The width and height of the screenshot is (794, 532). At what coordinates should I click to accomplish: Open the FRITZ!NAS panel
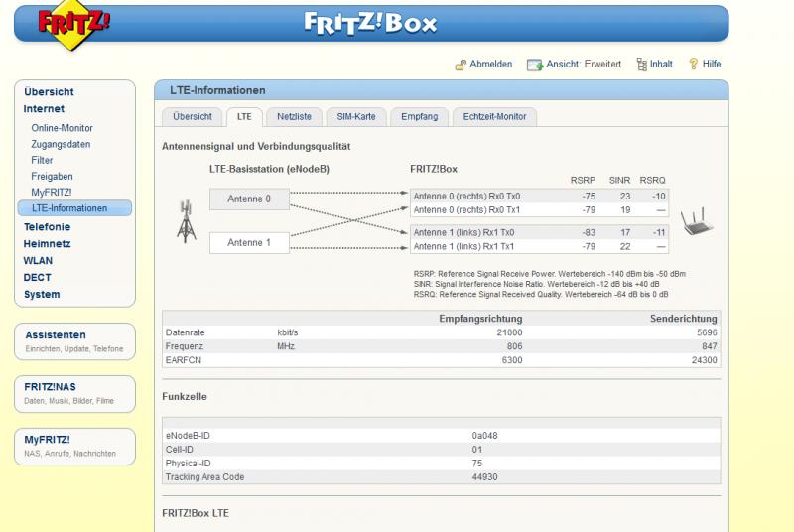75,394
